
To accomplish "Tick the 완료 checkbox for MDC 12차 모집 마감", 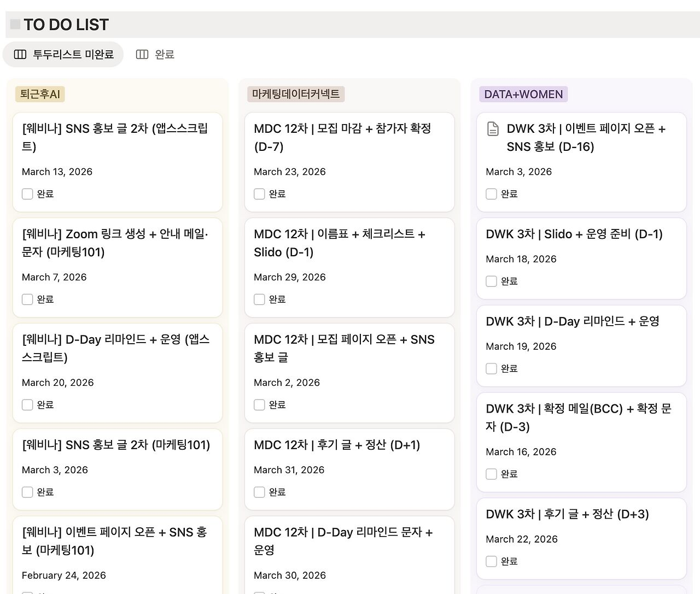I will pos(259,194).
